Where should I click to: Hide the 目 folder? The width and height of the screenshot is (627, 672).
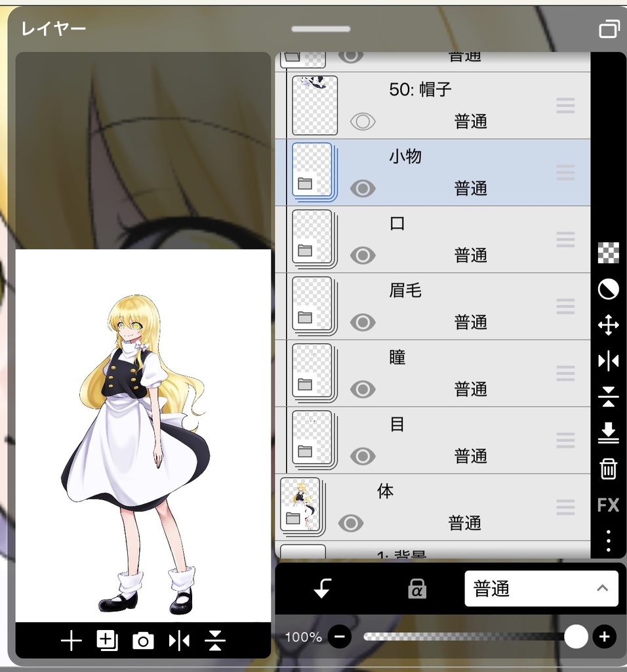[363, 456]
